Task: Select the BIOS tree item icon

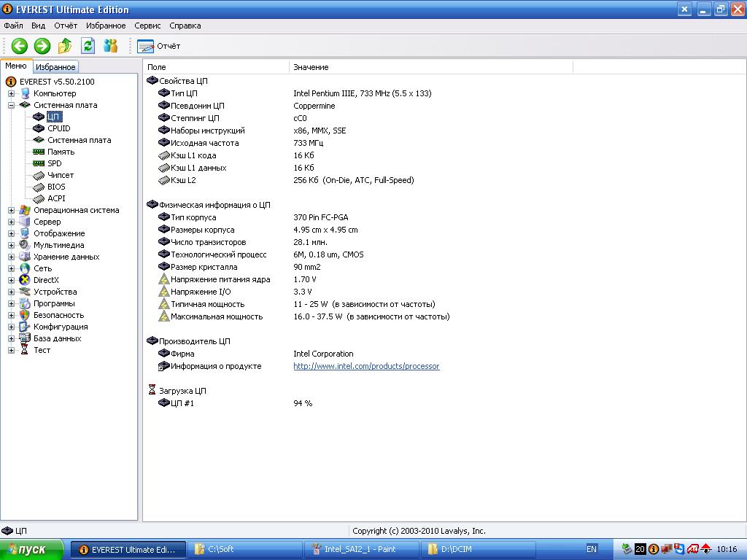Action: pos(39,187)
